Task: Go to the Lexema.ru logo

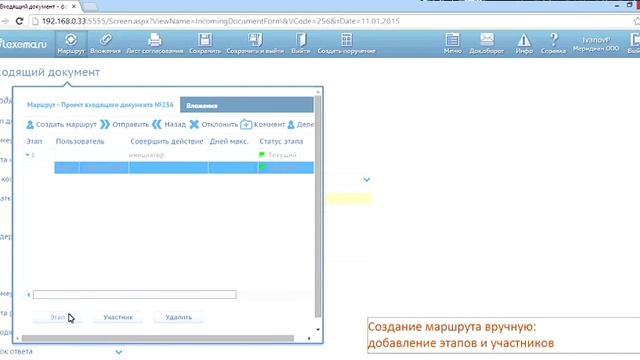Action: pyautogui.click(x=23, y=44)
